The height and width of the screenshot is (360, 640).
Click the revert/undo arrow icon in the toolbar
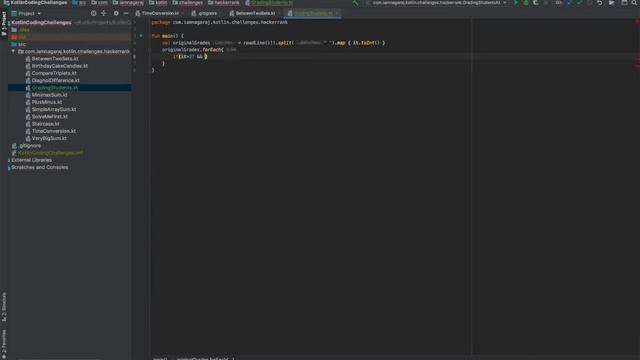coord(599,3)
